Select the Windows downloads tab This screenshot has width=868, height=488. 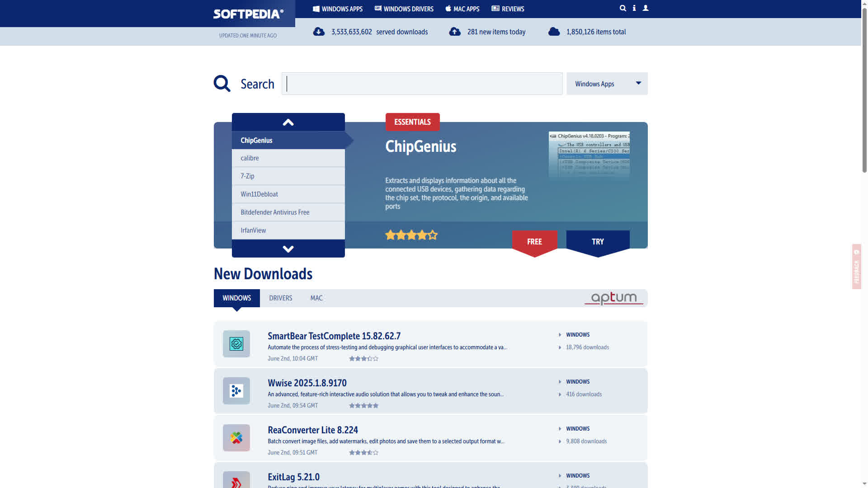(236, 298)
